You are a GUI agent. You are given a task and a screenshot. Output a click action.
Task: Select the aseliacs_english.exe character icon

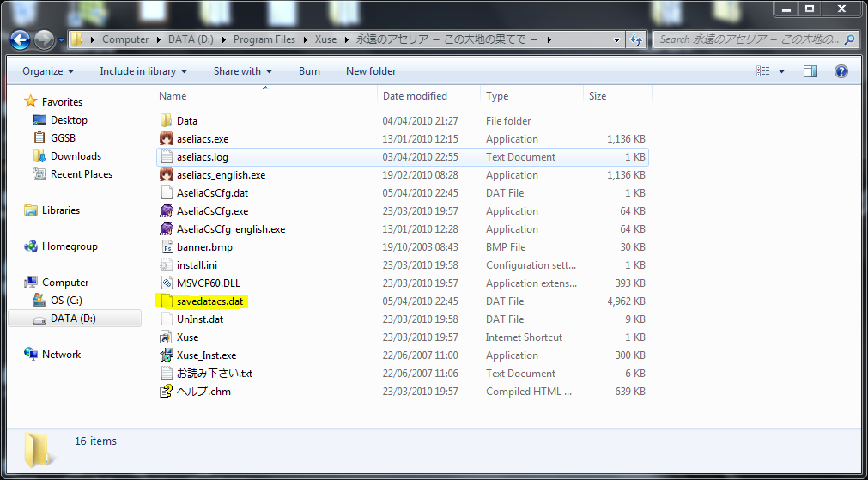coord(167,175)
